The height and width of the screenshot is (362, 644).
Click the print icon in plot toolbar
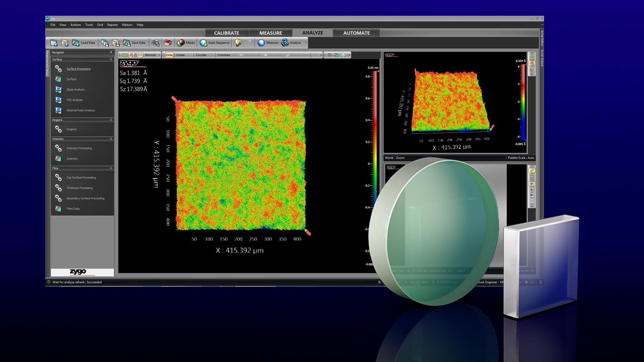[x=343, y=55]
